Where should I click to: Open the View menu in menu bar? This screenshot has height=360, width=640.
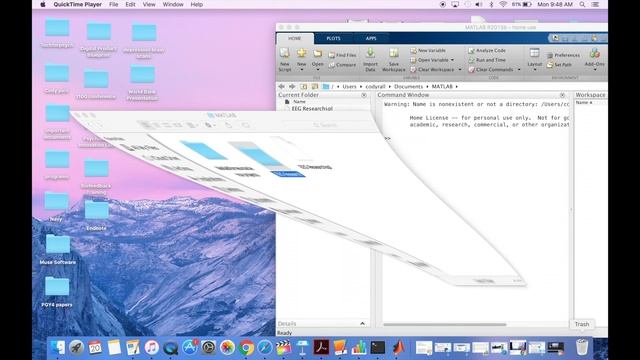[149, 4]
